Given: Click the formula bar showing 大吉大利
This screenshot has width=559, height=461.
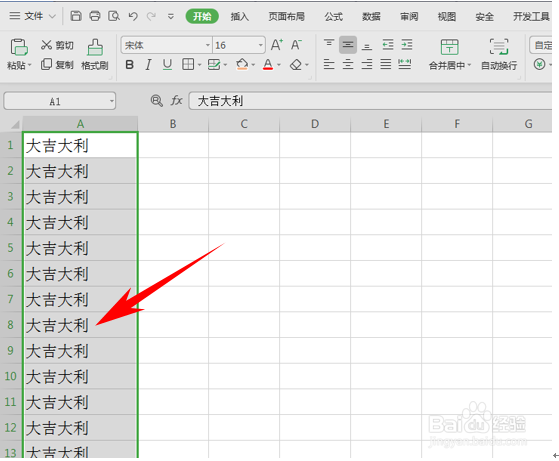Looking at the screenshot, I should click(371, 101).
